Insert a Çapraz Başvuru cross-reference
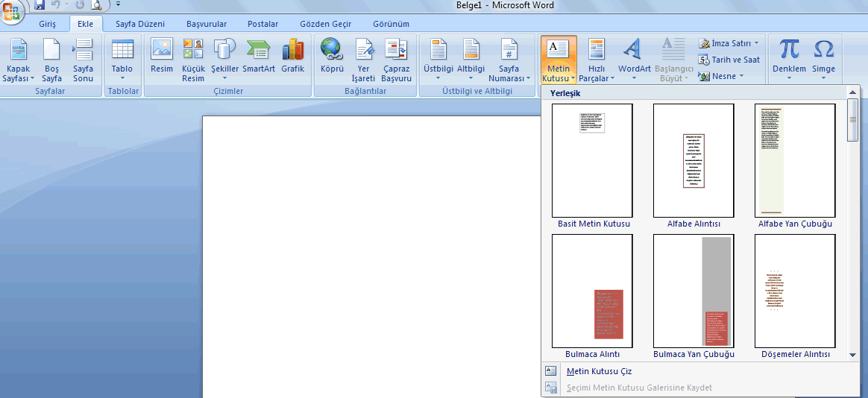Viewport: 868px width, 398px height. pos(397,60)
